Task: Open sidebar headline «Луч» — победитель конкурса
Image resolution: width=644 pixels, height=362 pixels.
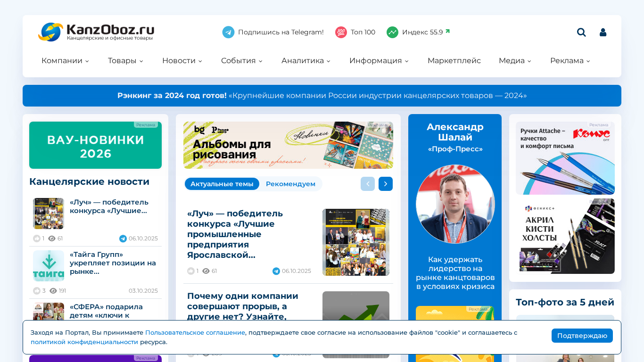Action: point(109,206)
